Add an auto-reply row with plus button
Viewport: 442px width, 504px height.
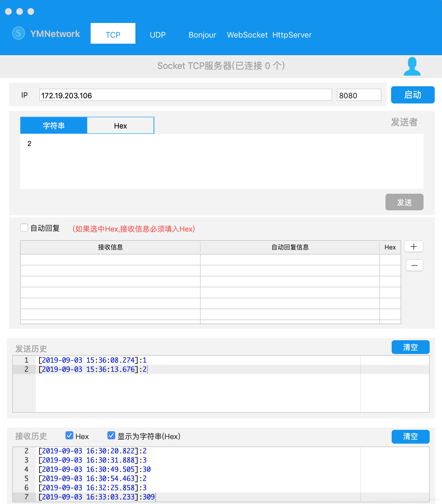[413, 246]
